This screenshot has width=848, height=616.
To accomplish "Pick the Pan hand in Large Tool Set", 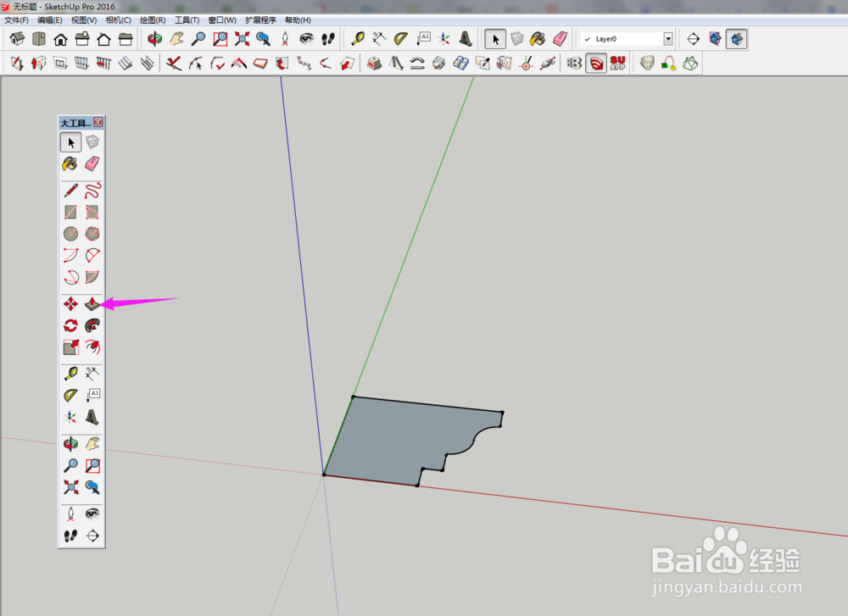I will pos(92,444).
